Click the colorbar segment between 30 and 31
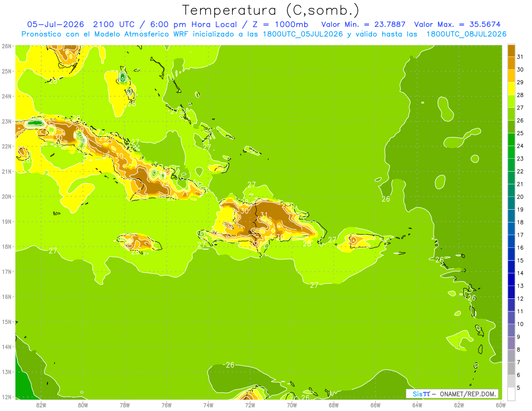This screenshot has height=411, width=532. (511, 63)
